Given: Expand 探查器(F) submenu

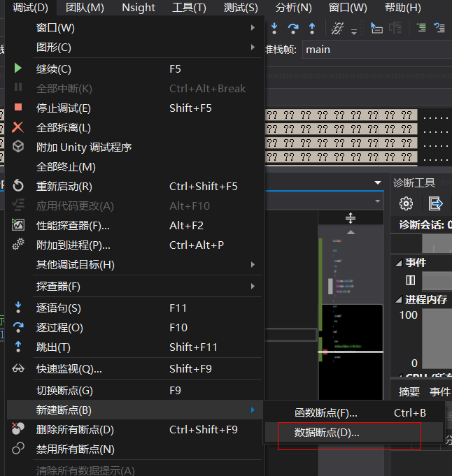Looking at the screenshot, I should point(134,287).
